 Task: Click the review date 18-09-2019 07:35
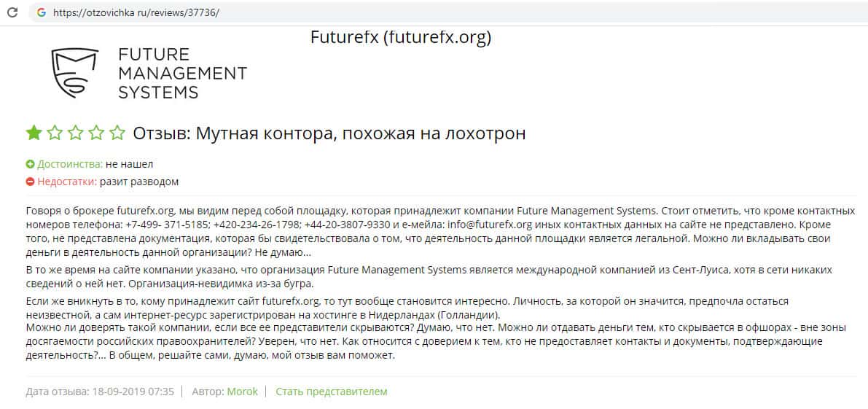[133, 392]
